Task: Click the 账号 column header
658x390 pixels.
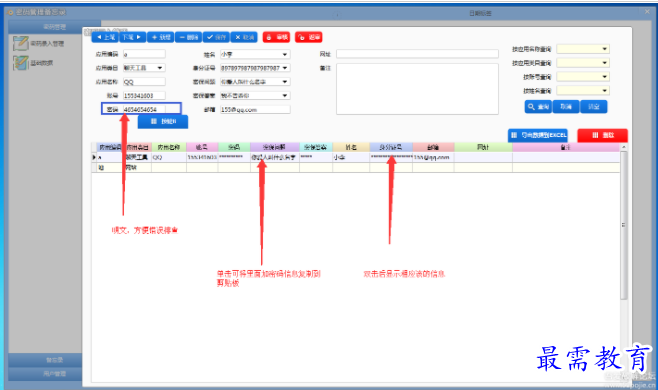Action: [202, 147]
